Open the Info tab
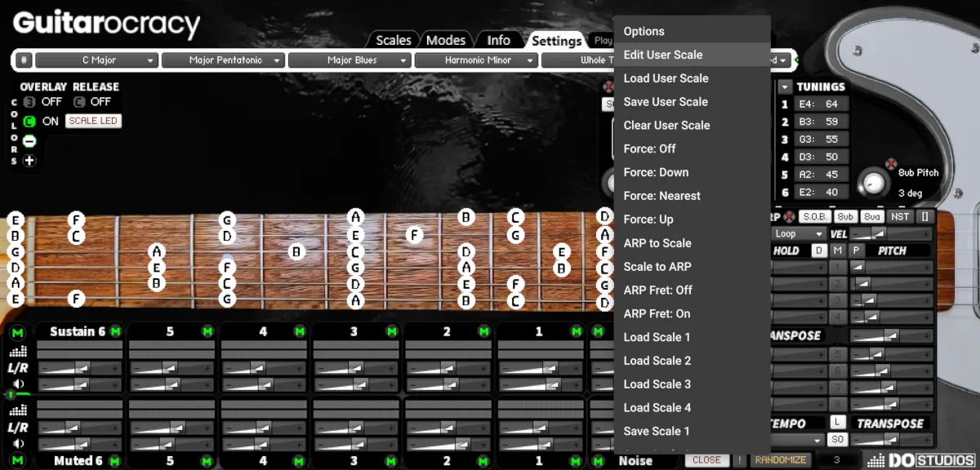This screenshot has height=470, width=980. click(499, 40)
